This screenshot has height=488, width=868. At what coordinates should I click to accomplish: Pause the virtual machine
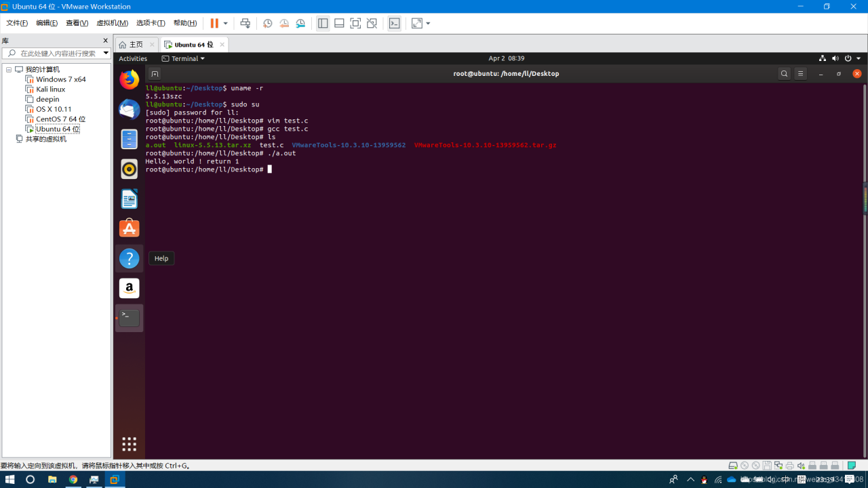[x=214, y=23]
